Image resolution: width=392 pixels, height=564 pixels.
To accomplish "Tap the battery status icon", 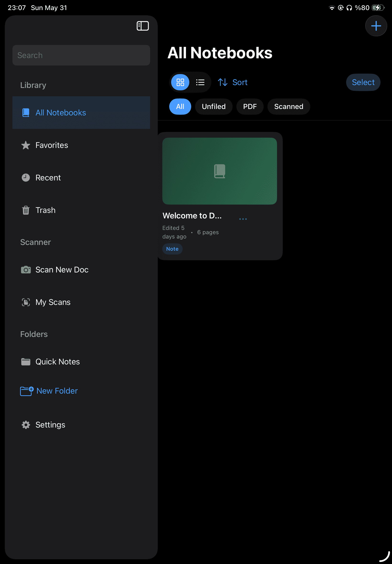I will coord(378,8).
